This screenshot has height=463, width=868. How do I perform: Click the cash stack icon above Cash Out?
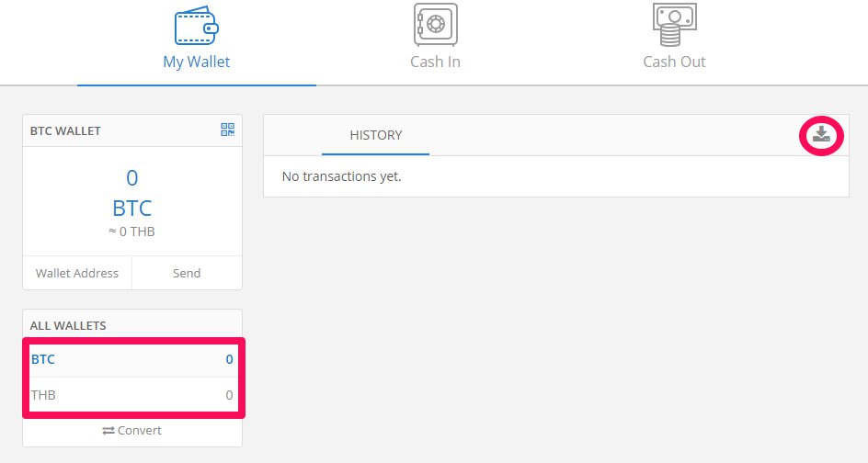point(674,24)
